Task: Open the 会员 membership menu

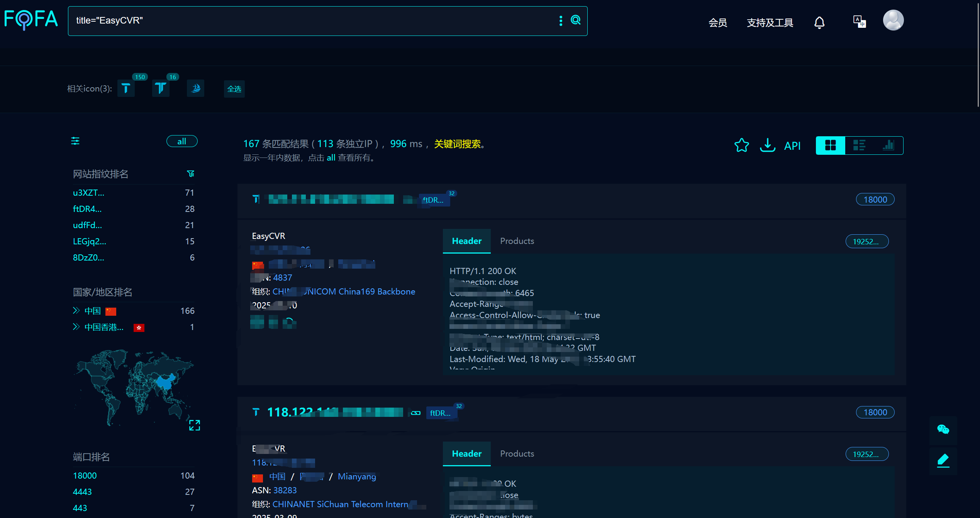Action: pyautogui.click(x=717, y=23)
